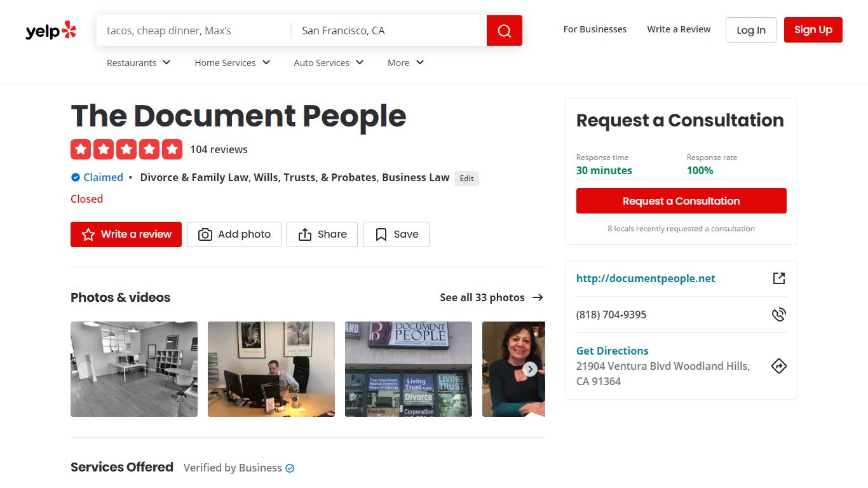Click the Yelp logo
868x488 pixels.
51,30
